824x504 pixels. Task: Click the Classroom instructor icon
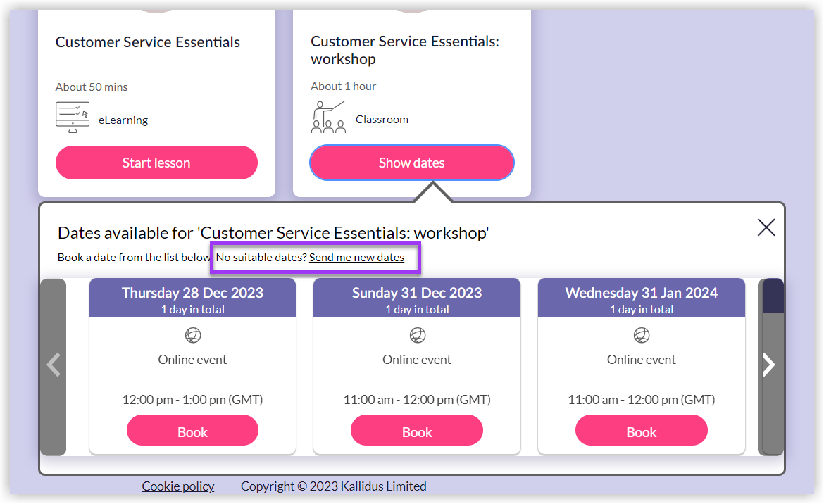coord(328,117)
